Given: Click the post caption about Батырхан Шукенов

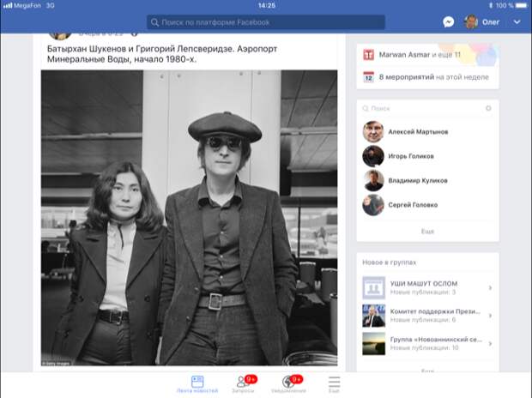Looking at the screenshot, I should click(162, 54).
